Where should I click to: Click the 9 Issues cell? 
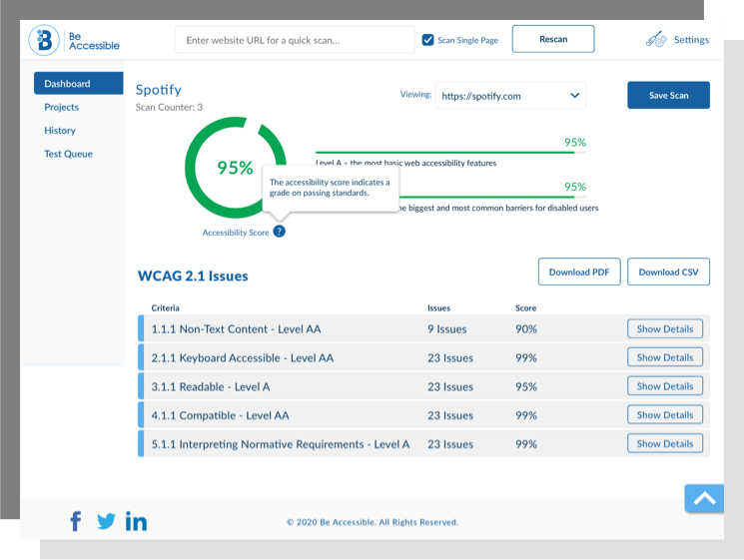[x=447, y=329]
